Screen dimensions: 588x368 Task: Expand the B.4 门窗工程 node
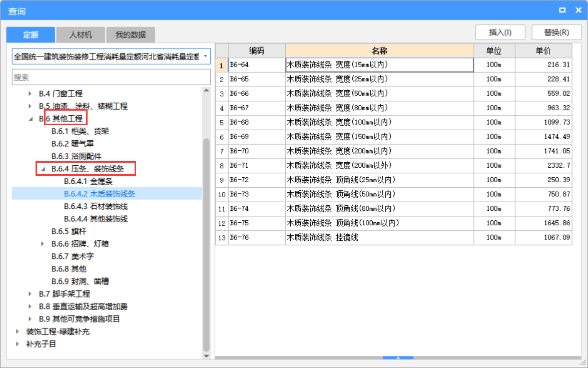click(30, 94)
